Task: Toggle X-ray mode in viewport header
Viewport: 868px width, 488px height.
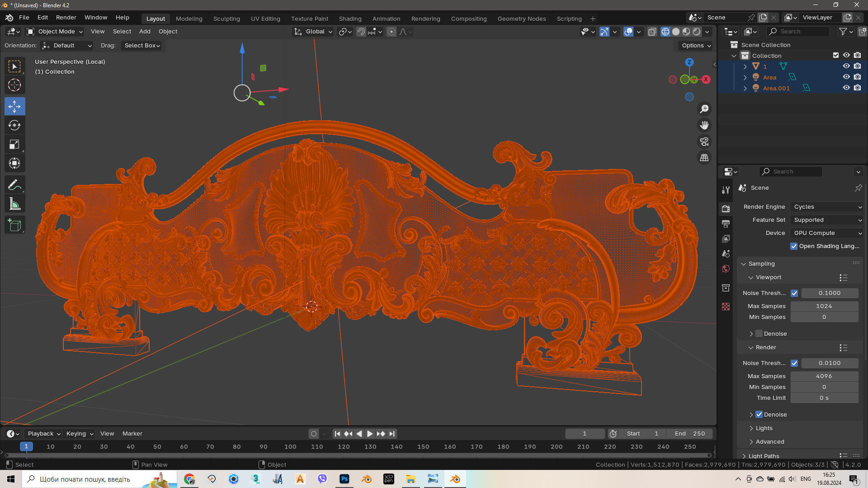Action: 652,32
